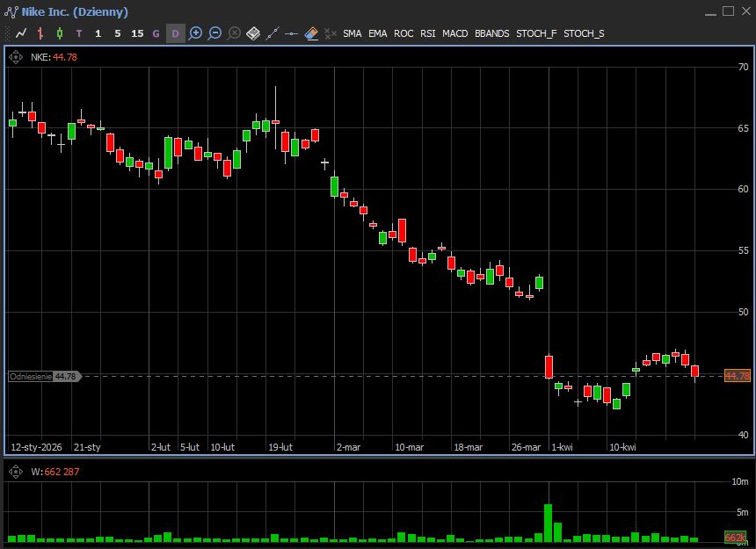This screenshot has height=549, width=756.
Task: Zoom in on the chart
Action: [x=195, y=33]
